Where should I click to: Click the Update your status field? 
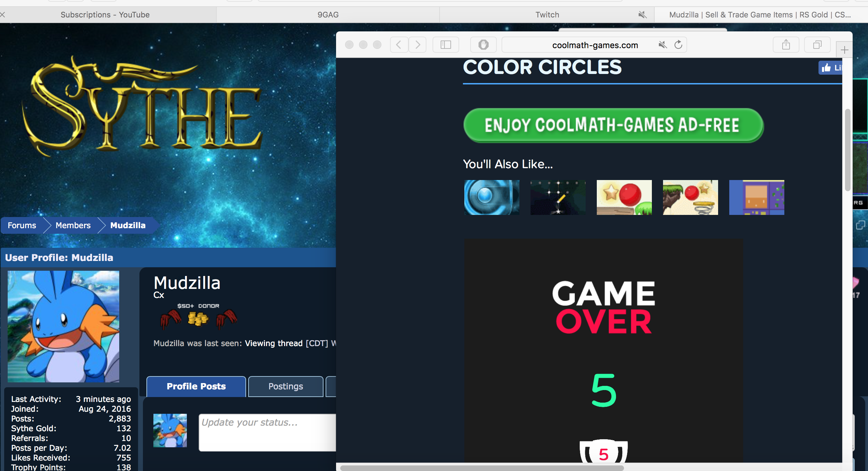pos(268,433)
